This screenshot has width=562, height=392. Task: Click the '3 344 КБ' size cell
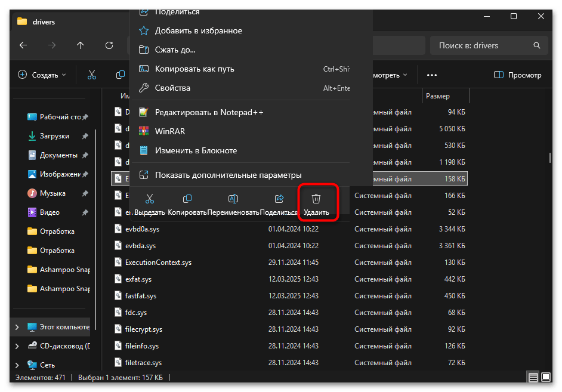click(x=452, y=229)
